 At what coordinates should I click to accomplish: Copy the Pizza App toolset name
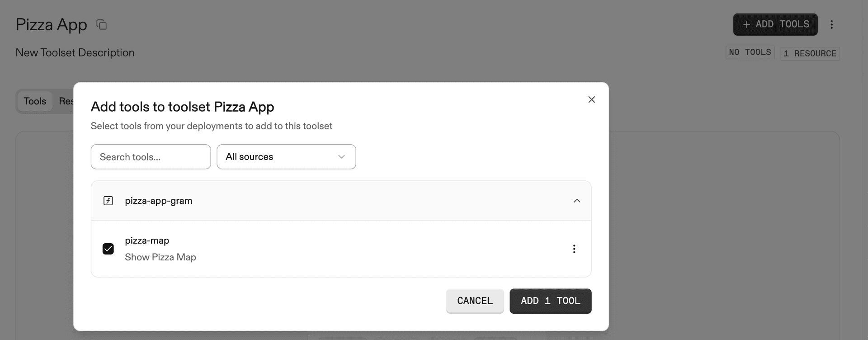point(101,24)
